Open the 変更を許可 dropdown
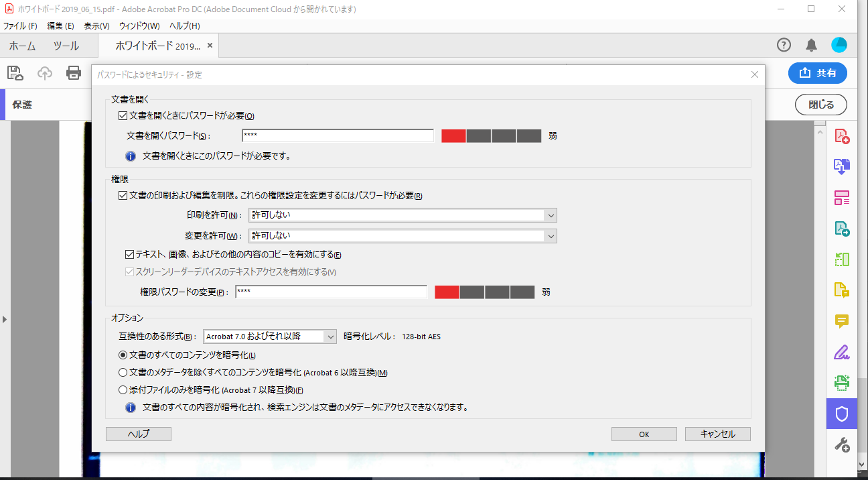The height and width of the screenshot is (480, 868). (403, 236)
